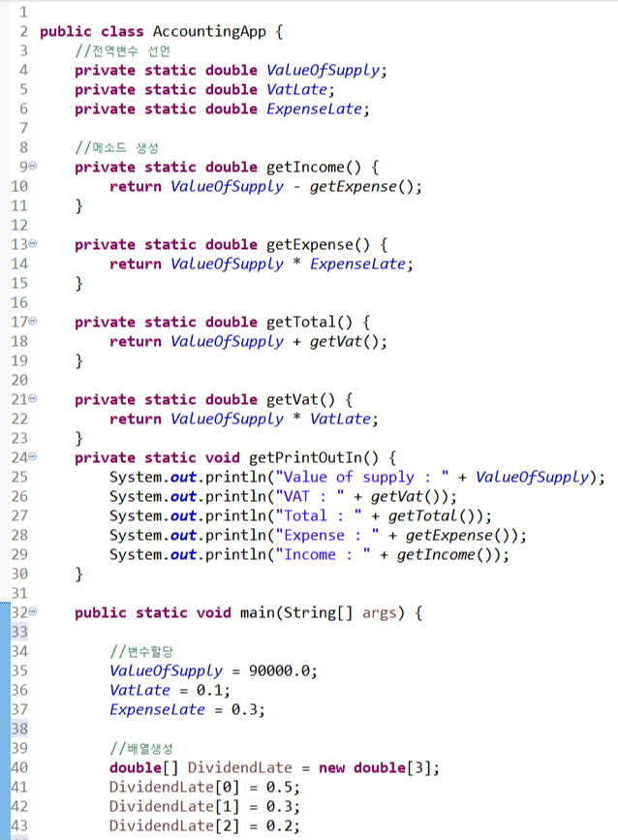Screen dimensions: 618x840
Task: Click line number 38 in the gutter
Action: click(19, 729)
